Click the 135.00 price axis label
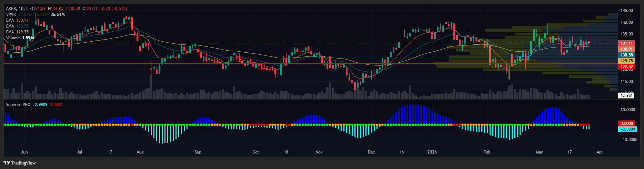The width and height of the screenshot is (644, 169). point(627,34)
